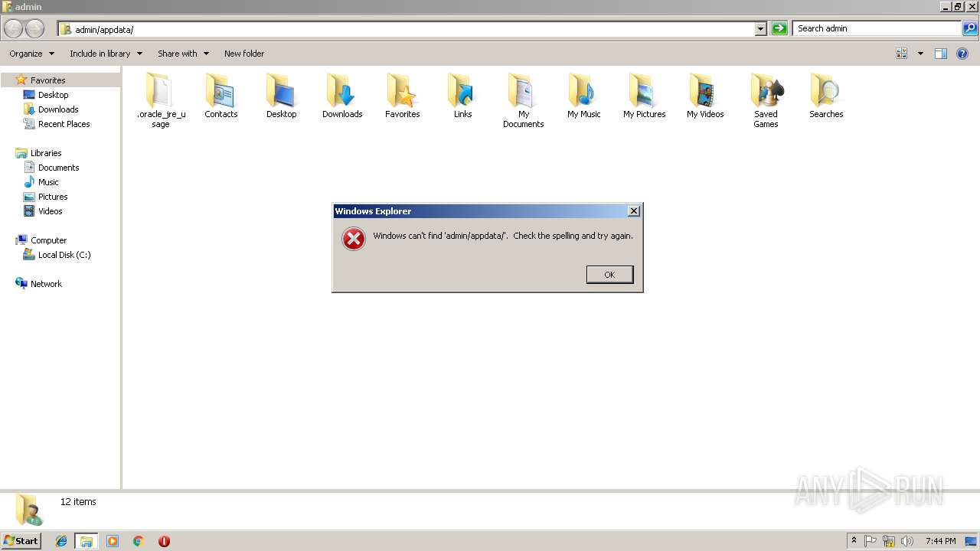Select Videos library

coord(51,211)
